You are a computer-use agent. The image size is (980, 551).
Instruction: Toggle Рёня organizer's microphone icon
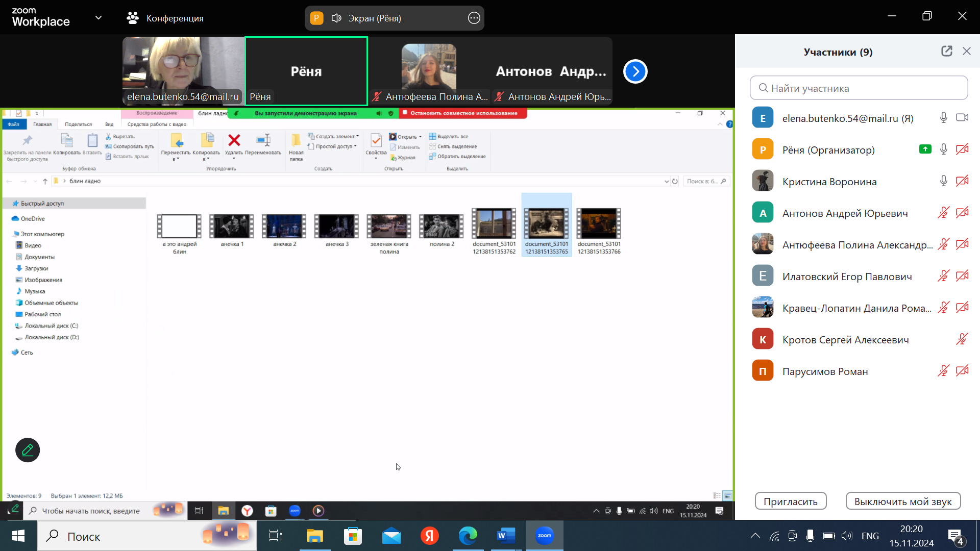click(x=944, y=149)
